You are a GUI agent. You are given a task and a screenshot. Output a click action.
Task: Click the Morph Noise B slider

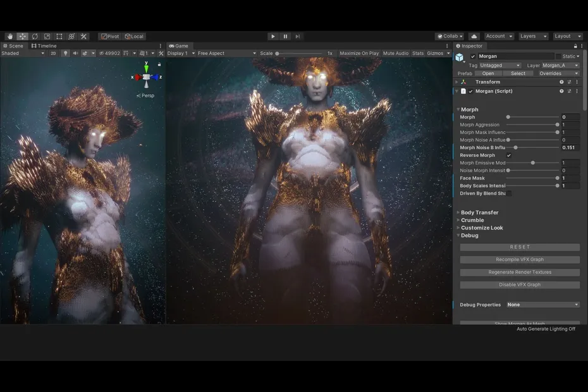[x=532, y=148]
